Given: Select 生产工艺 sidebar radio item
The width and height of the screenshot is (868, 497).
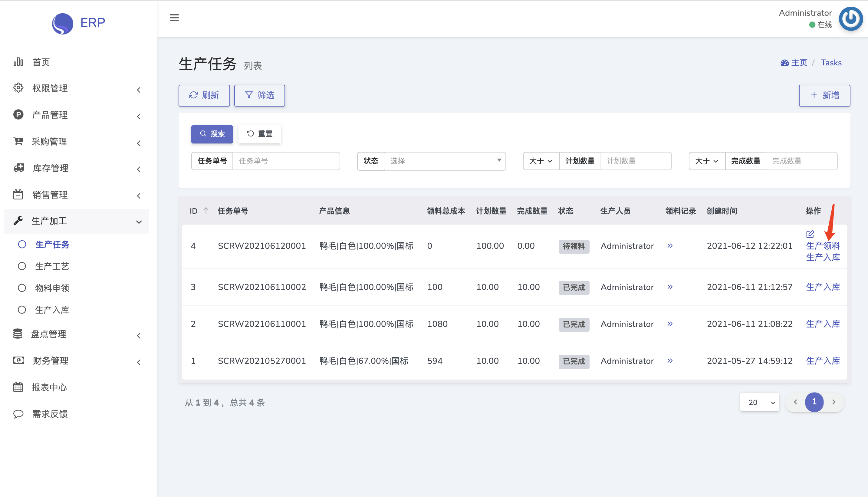Looking at the screenshot, I should 52,266.
